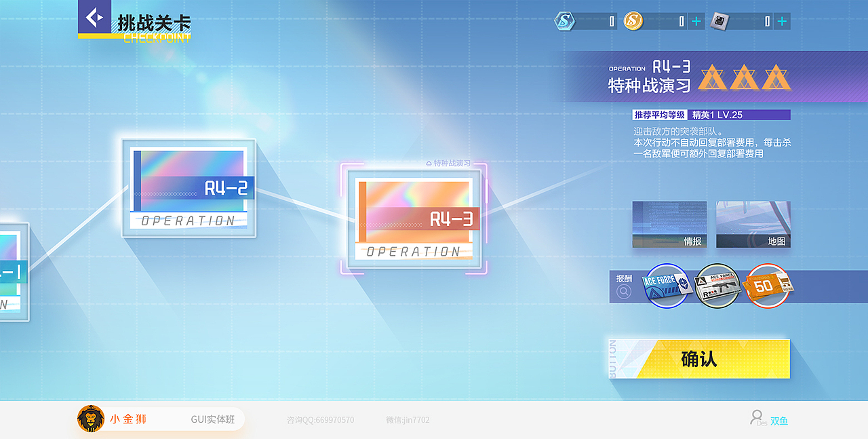Click the 咨询QQ:669970570 text
This screenshot has height=439, width=868.
click(x=320, y=420)
